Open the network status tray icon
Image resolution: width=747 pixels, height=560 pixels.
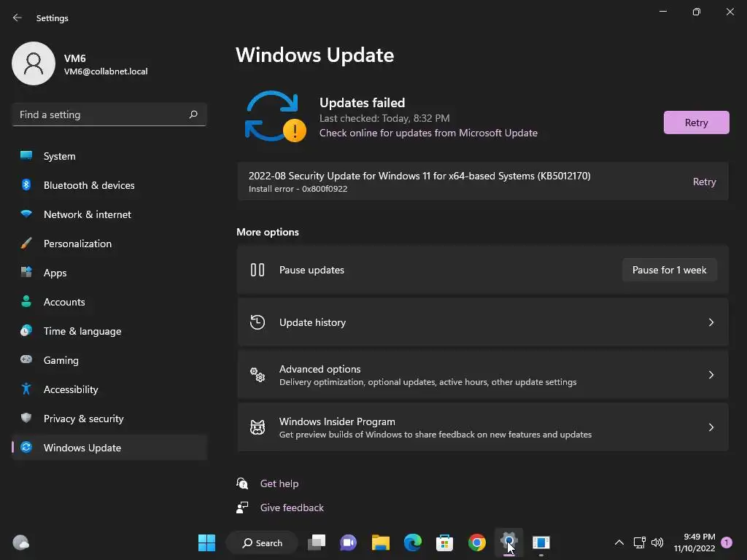tap(639, 542)
